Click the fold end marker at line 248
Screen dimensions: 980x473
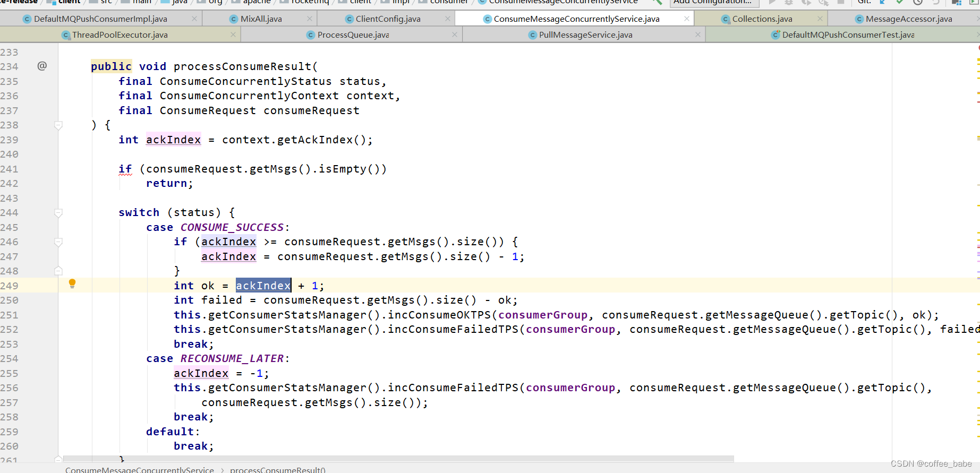[x=58, y=271]
